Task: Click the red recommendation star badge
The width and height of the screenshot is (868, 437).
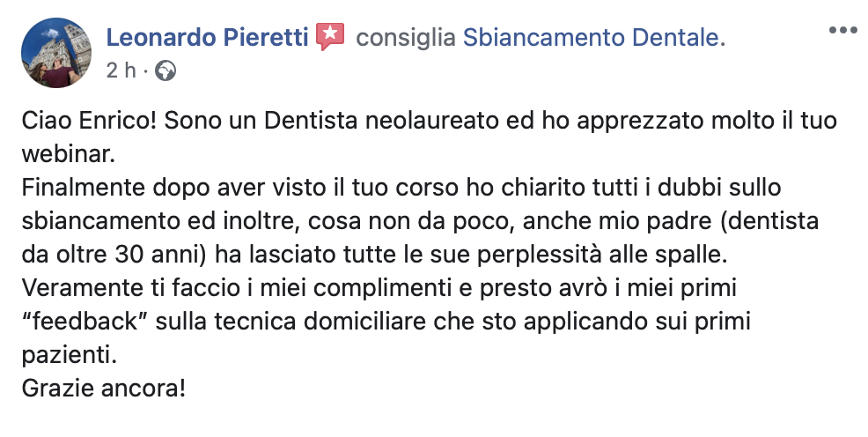Action: (x=330, y=37)
